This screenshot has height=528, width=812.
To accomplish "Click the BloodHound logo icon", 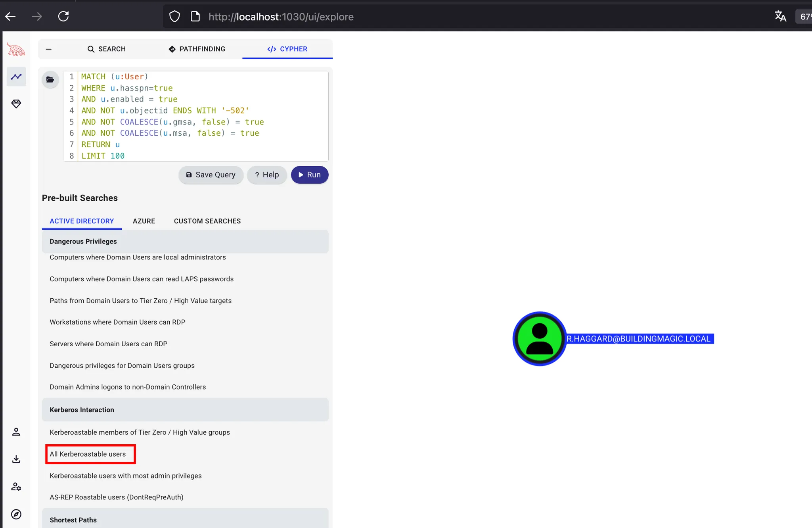I will [x=16, y=50].
